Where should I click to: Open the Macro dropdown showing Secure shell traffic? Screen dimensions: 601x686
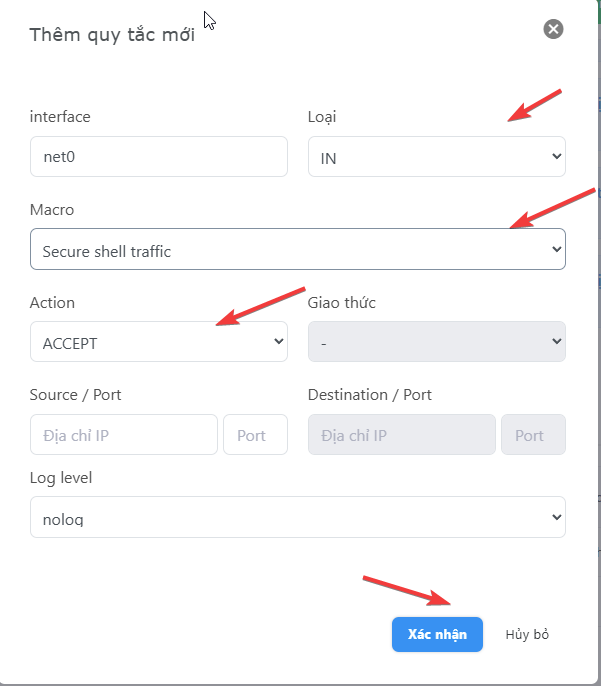pyautogui.click(x=298, y=249)
